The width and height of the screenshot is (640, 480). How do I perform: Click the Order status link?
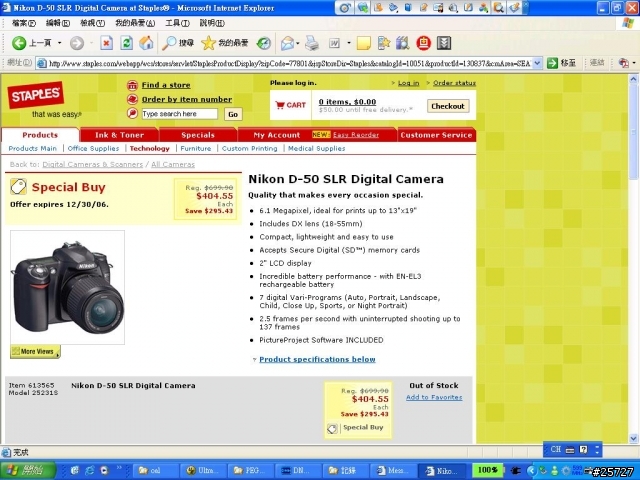click(454, 83)
